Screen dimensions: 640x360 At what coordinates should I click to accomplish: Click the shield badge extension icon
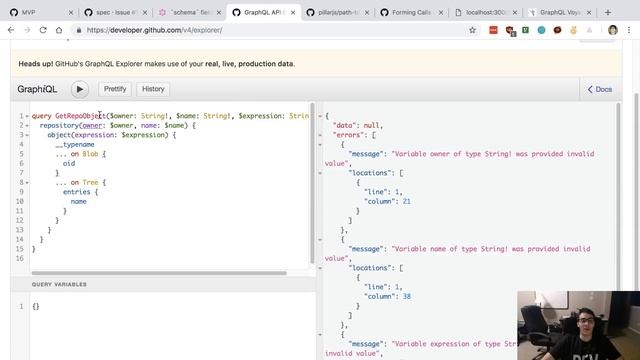510,31
